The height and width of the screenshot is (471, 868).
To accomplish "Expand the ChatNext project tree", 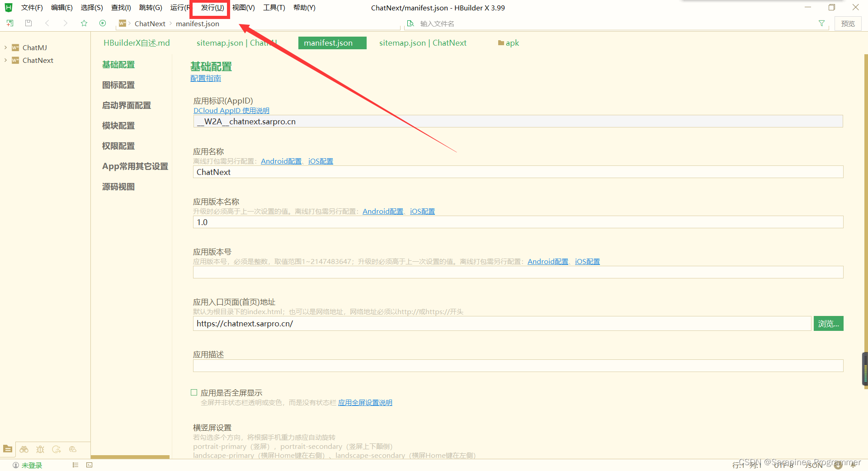I will pos(5,60).
